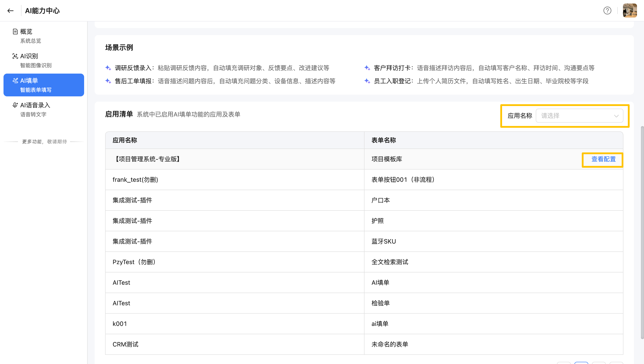Click sparkle icon beside 员工入职登记
Screen dimensions: 644x364
(x=367, y=81)
